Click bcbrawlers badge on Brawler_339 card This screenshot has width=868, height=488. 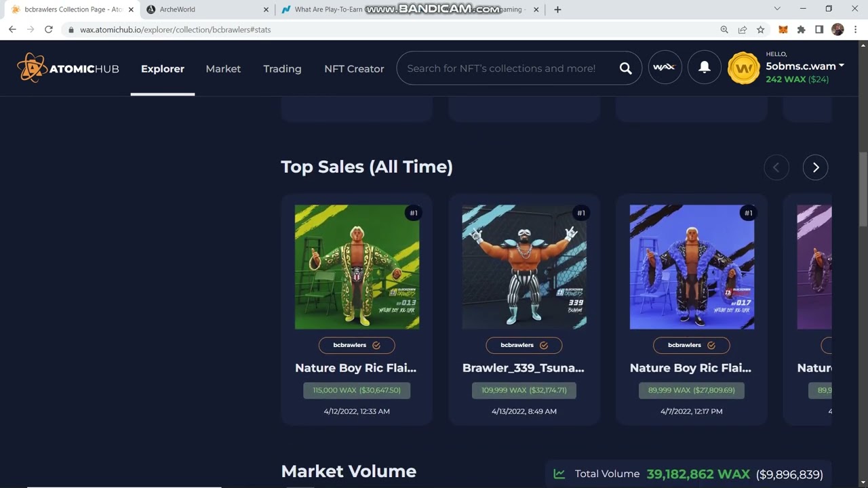point(524,345)
